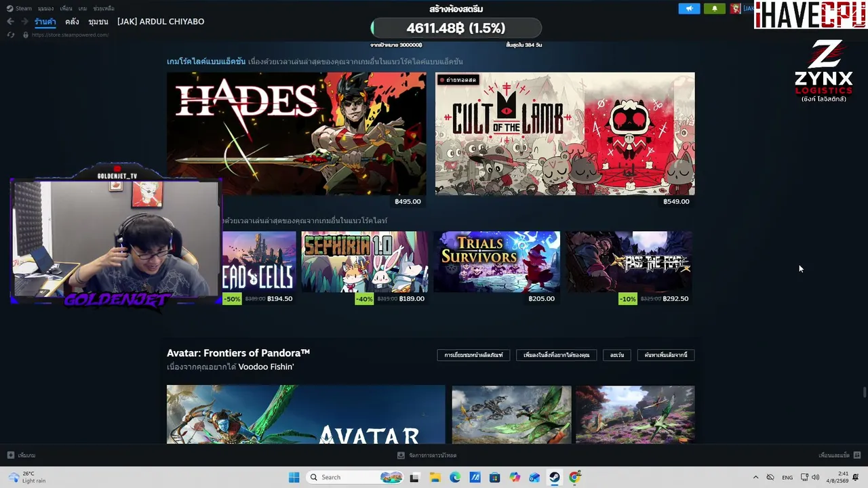The width and height of the screenshot is (868, 488).
Task: Click the Steam announcements megaphone icon
Action: point(689,9)
